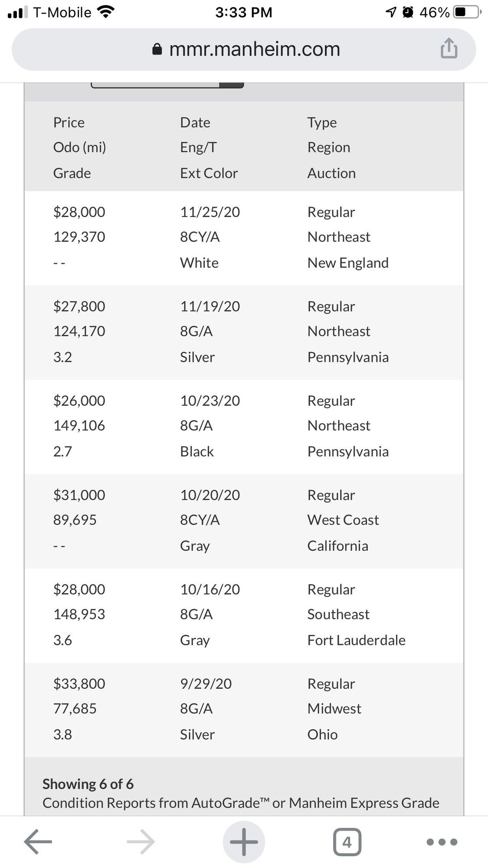488x868 pixels.
Task: Tap the share icon in address bar
Action: 449,48
